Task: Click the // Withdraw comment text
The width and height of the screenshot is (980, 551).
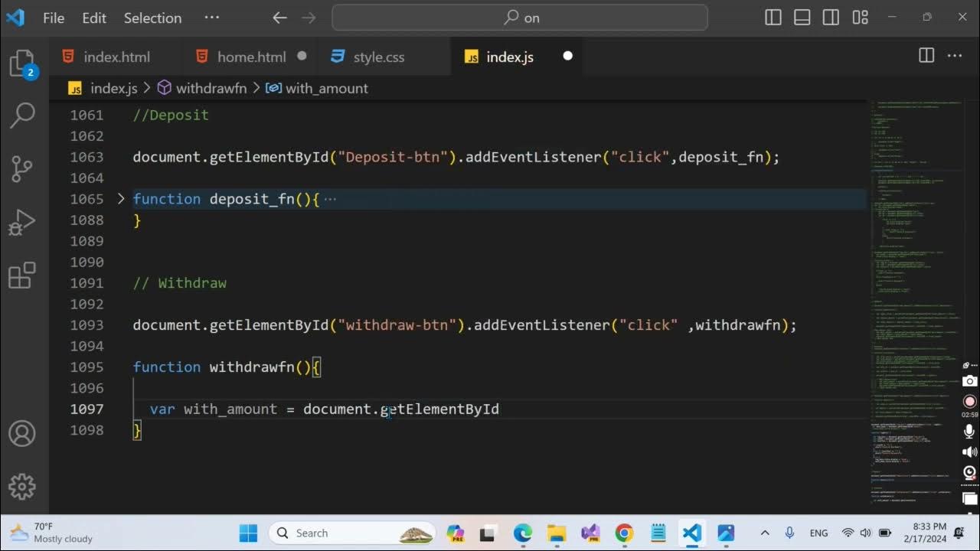Action: (180, 283)
